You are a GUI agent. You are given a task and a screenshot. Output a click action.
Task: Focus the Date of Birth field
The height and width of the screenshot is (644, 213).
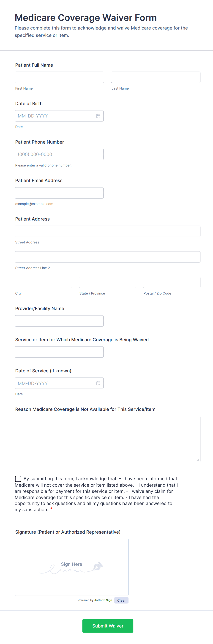point(55,116)
